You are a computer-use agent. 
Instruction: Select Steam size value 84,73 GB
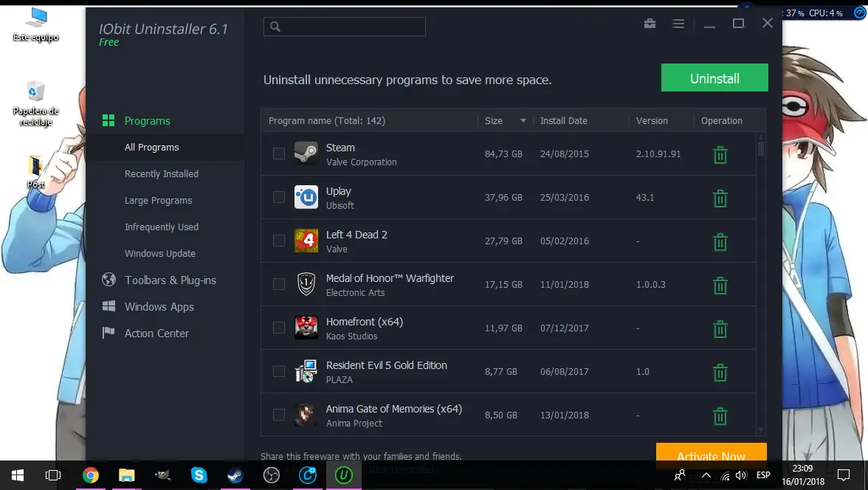(503, 154)
